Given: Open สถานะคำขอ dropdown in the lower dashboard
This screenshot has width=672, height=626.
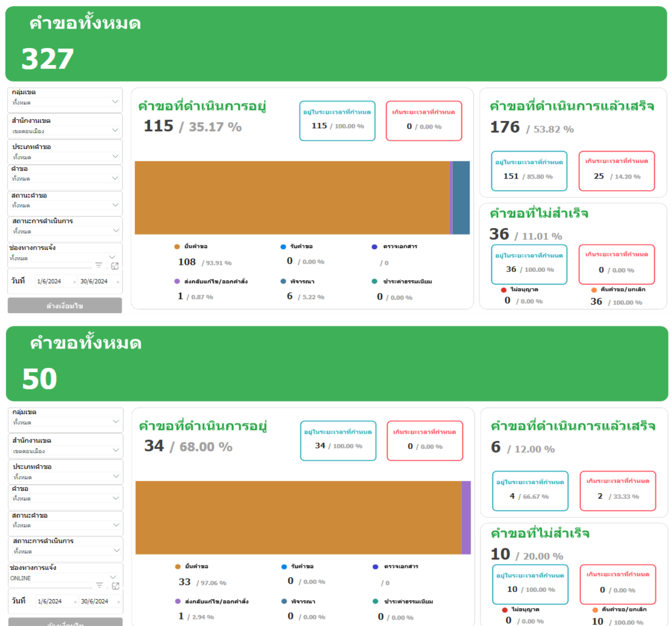Looking at the screenshot, I should (x=116, y=525).
